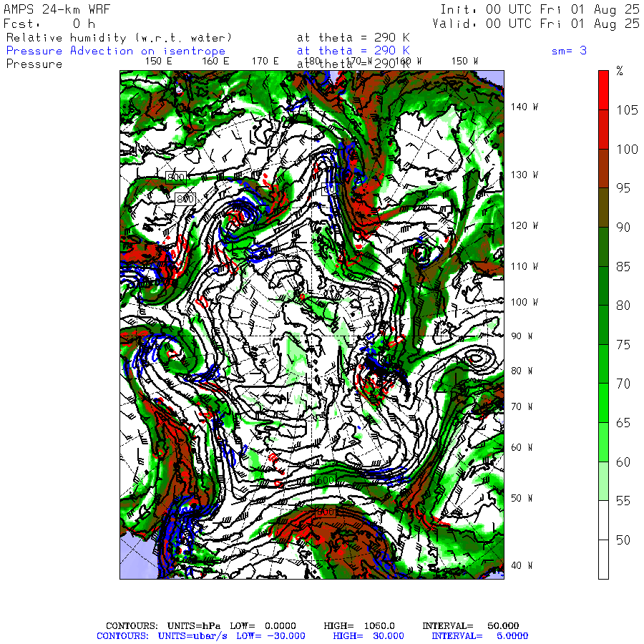Click the blue 'sm= 3' smoothing label
This screenshot has width=644, height=644.
click(x=569, y=51)
